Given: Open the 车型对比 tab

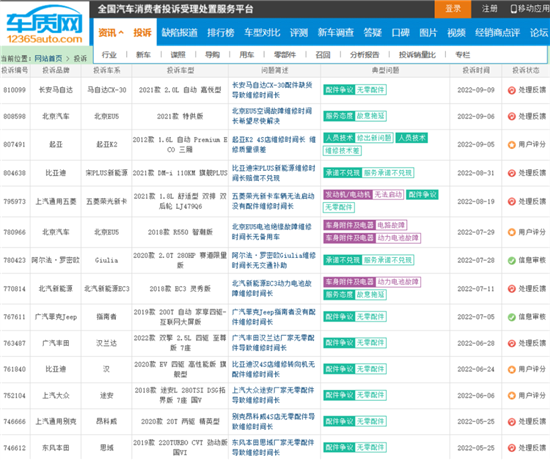Looking at the screenshot, I should coord(262,33).
